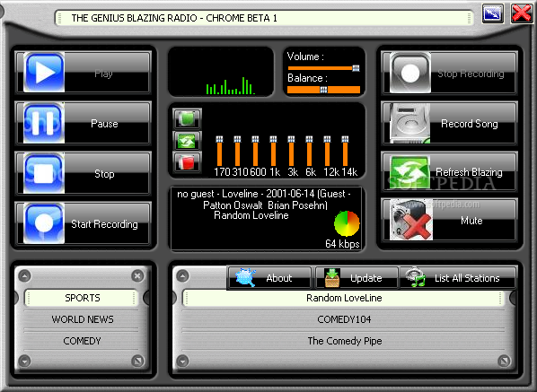Click Refresh Blazing
The width and height of the screenshot is (537, 392).
coord(449,171)
